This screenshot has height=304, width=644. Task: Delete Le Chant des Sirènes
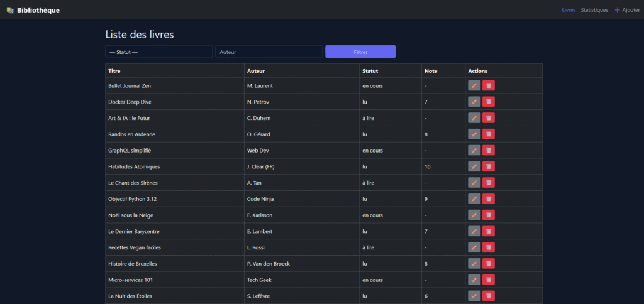pos(488,183)
